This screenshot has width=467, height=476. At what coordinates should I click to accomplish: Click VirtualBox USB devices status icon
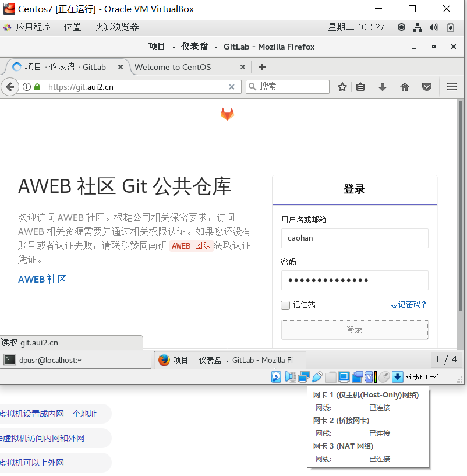(317, 377)
